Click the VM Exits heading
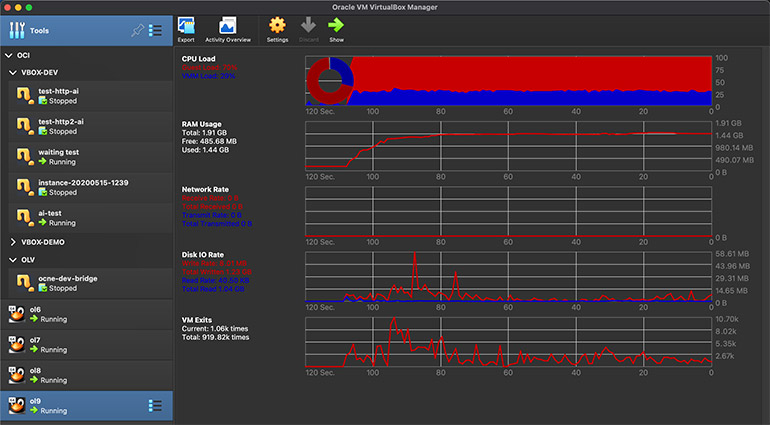This screenshot has width=770, height=425. [197, 320]
